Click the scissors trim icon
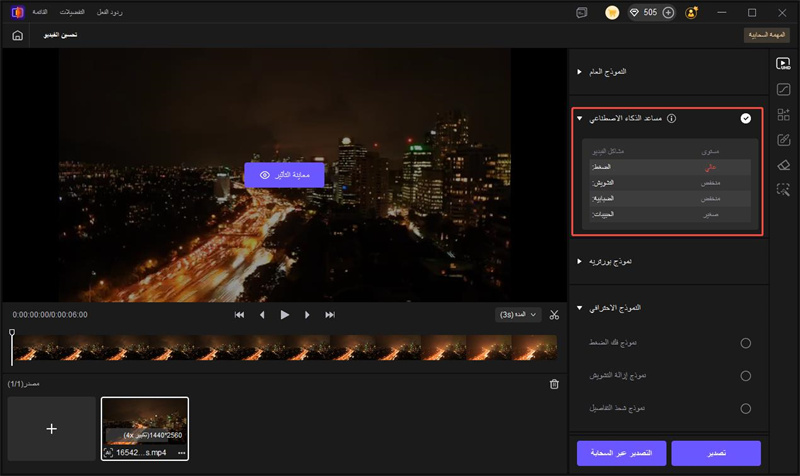The width and height of the screenshot is (800, 476). pyautogui.click(x=555, y=315)
